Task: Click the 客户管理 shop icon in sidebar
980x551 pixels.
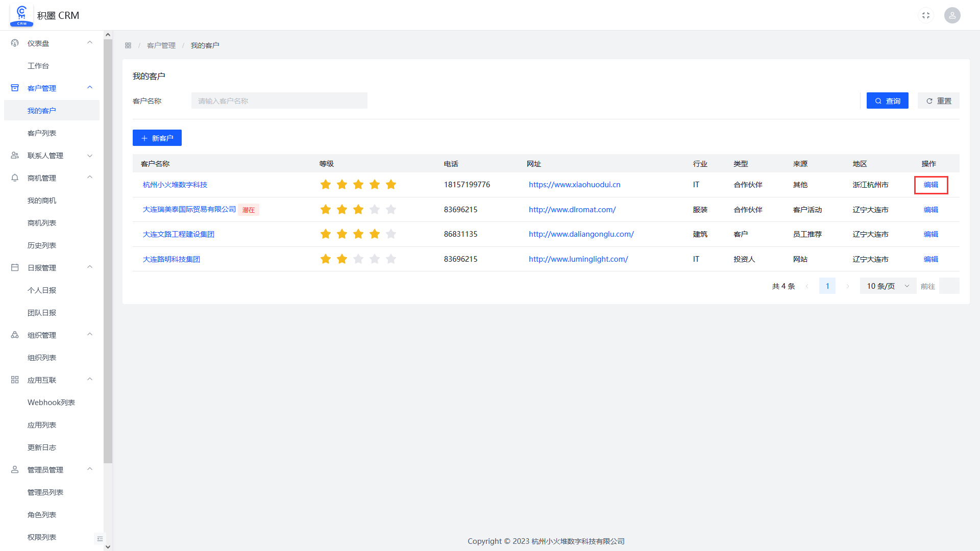Action: 15,88
